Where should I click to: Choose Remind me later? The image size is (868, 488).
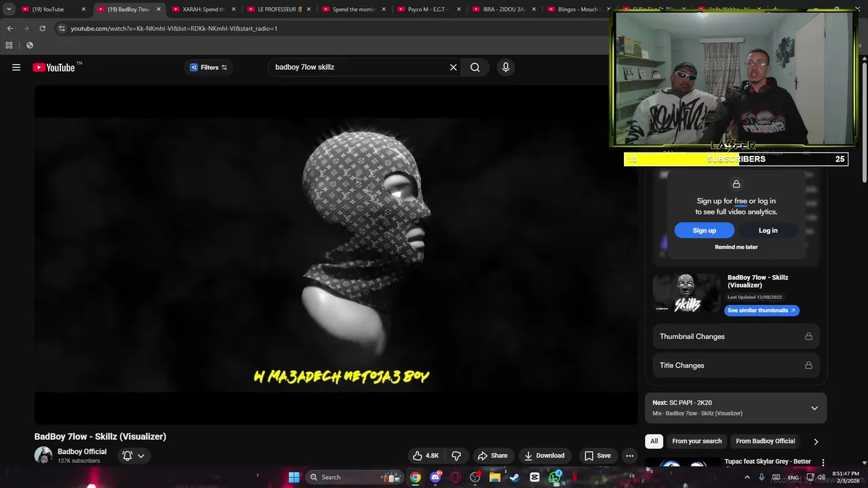tap(736, 247)
